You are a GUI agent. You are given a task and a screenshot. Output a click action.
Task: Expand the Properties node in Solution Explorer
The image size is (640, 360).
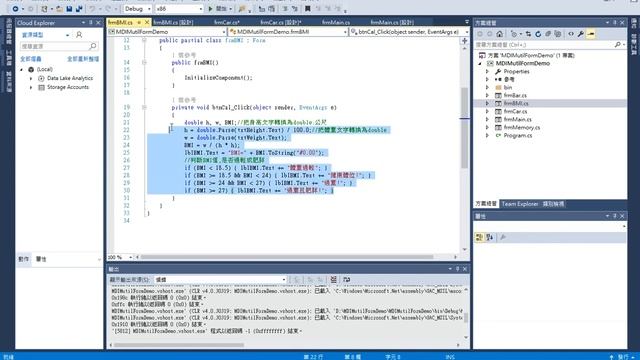(487, 71)
